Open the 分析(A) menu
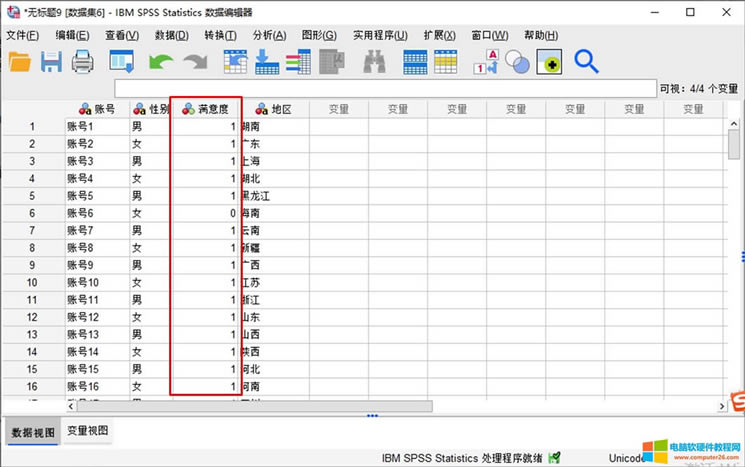This screenshot has height=467, width=745. 269,35
